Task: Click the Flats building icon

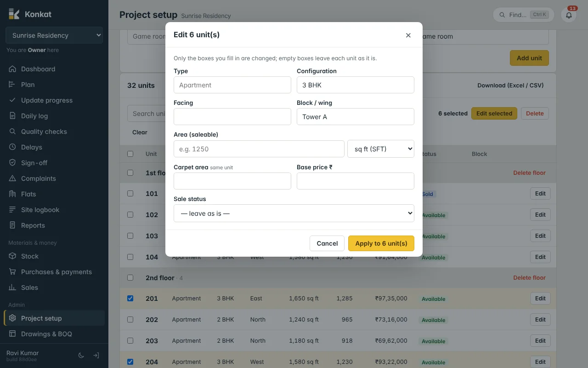Action: click(x=12, y=194)
